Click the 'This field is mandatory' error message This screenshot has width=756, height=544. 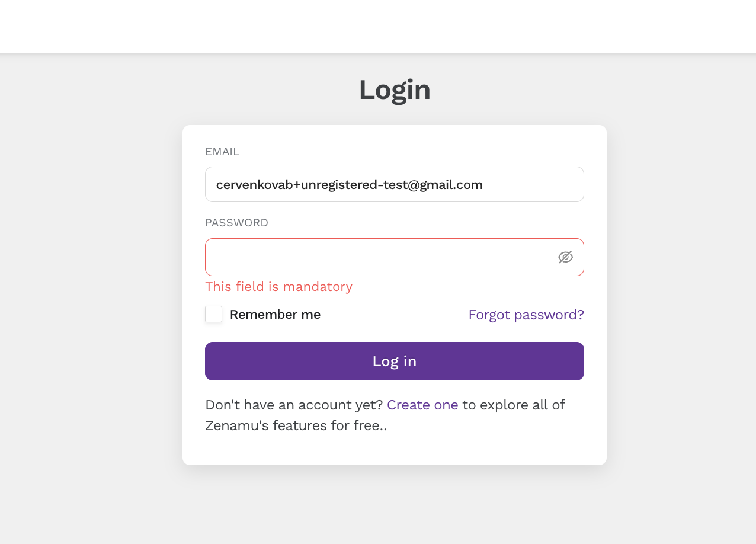click(278, 287)
